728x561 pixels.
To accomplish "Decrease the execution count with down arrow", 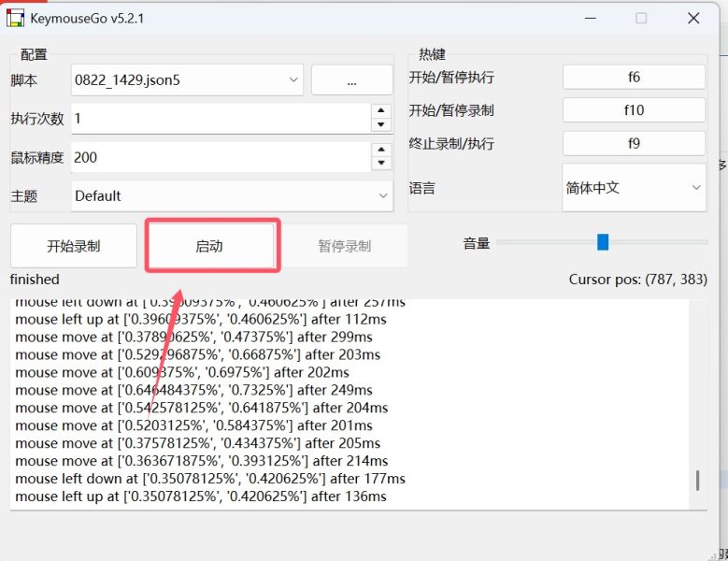I will pos(381,124).
